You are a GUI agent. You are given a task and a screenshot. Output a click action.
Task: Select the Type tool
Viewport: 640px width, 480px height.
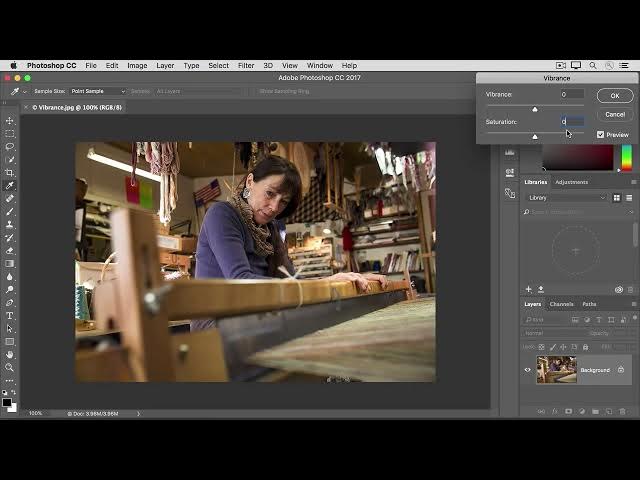pos(10,315)
